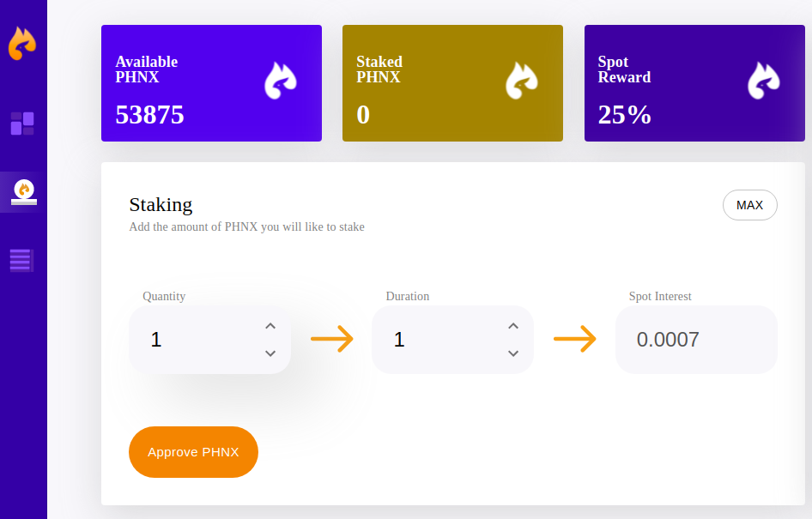Click the Phoenix flame logo in sidebar

pyautogui.click(x=22, y=44)
